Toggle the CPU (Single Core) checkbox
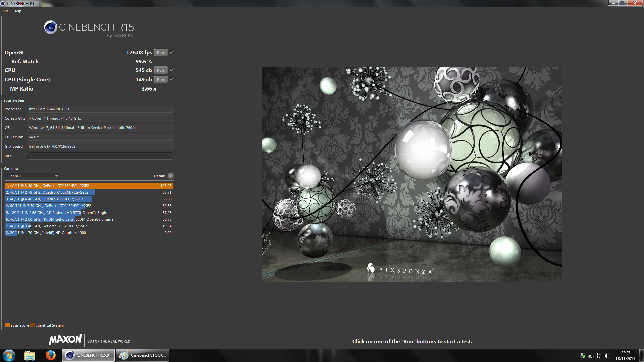 click(172, 79)
